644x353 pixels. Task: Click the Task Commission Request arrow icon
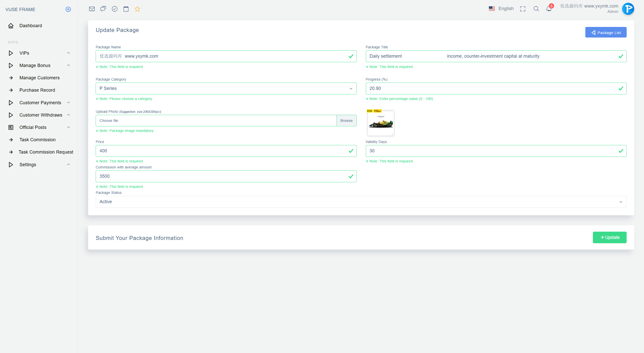(11, 152)
